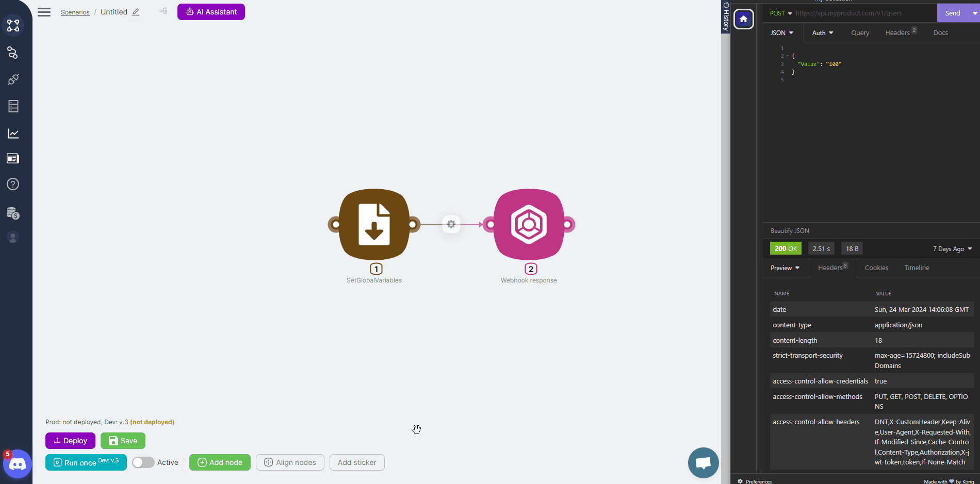Expand the POST method dropdown
The height and width of the screenshot is (484, 980).
tap(781, 13)
